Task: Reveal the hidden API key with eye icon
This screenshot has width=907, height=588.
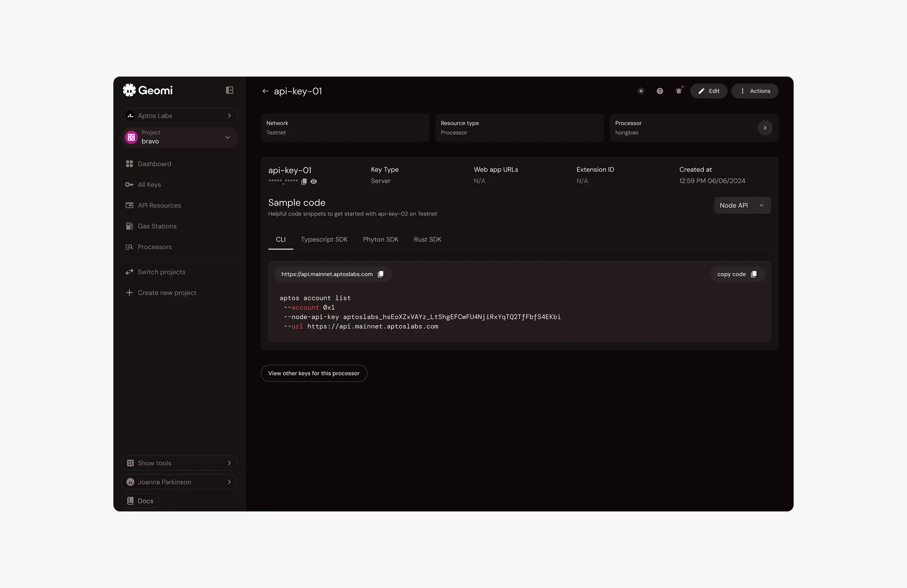Action: pyautogui.click(x=314, y=182)
